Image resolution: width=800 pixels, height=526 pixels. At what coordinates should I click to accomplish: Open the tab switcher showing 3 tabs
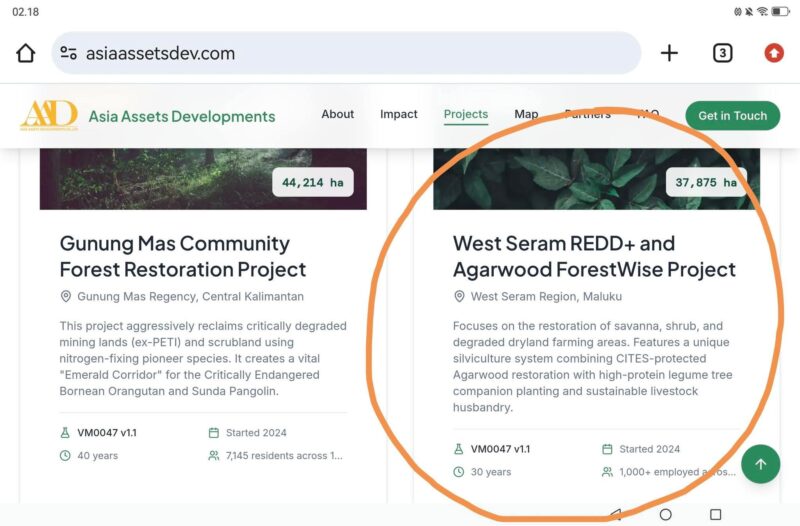click(722, 54)
